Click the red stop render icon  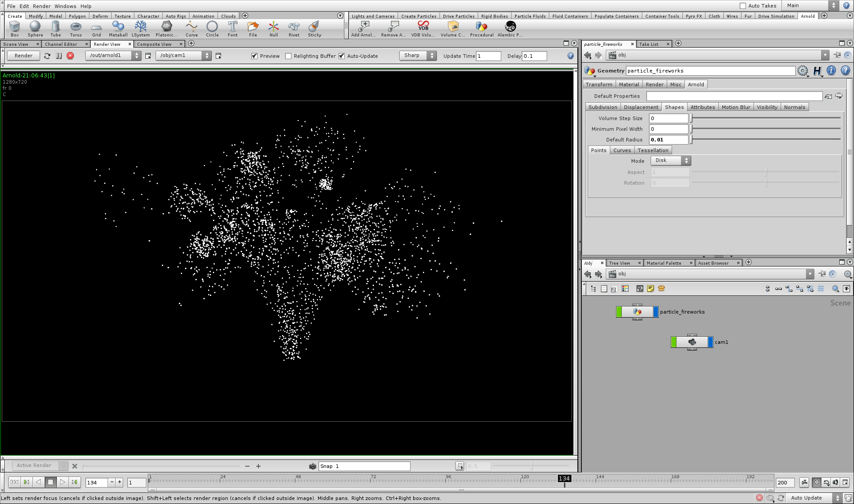tap(70, 56)
